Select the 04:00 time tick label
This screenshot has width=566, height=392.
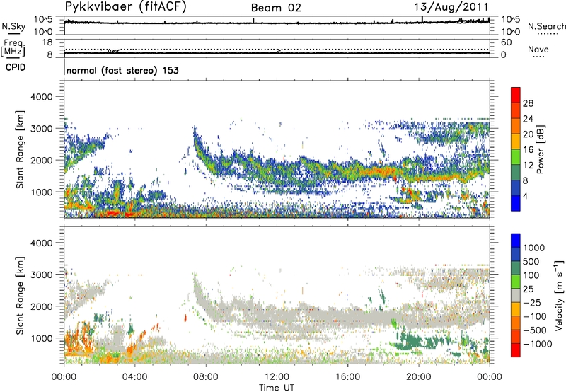[x=134, y=377]
